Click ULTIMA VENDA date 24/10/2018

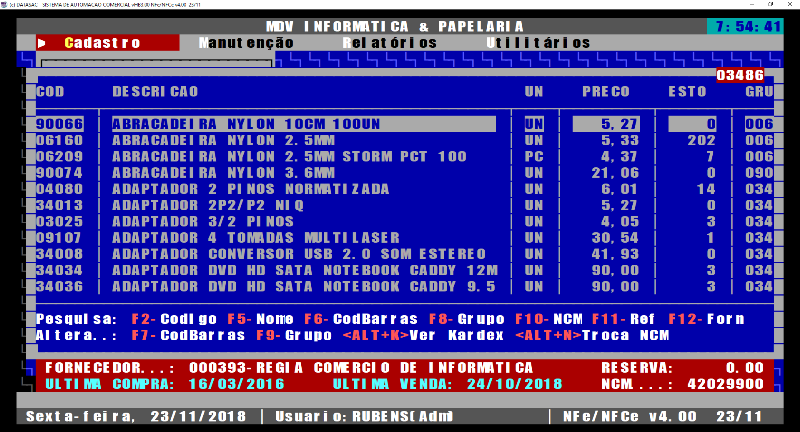click(x=514, y=384)
